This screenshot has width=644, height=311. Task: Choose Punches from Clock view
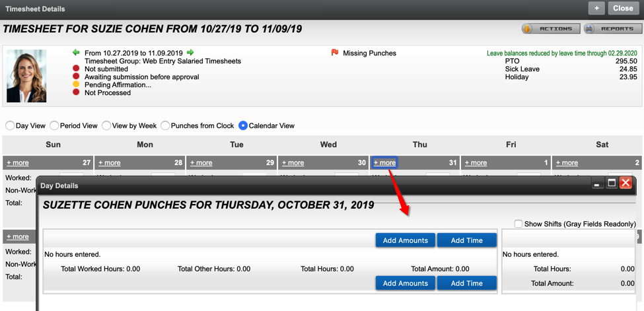click(x=165, y=125)
